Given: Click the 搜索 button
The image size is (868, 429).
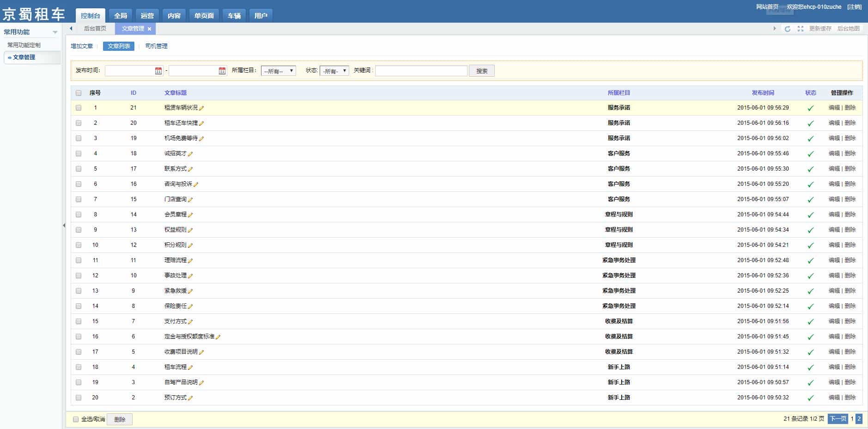Looking at the screenshot, I should [x=481, y=71].
